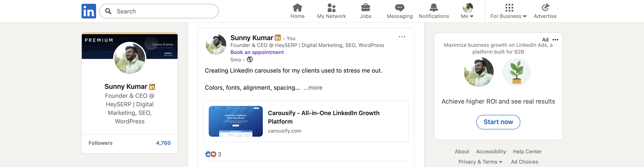The height and width of the screenshot is (167, 644).
Task: Click the Premium badge on post author
Action: 278,38
